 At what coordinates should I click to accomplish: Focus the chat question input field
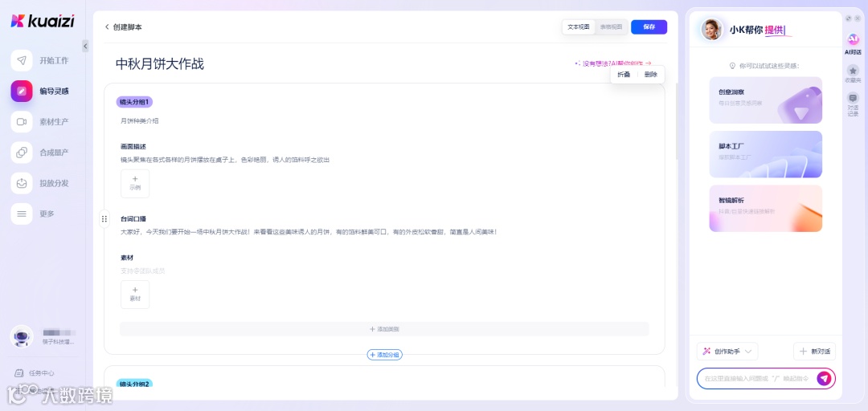(x=755, y=379)
